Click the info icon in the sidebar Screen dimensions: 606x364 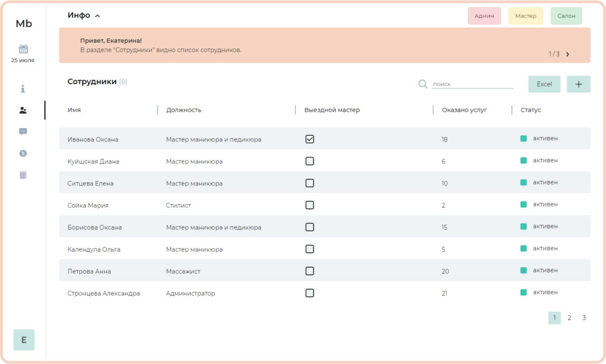[23, 89]
